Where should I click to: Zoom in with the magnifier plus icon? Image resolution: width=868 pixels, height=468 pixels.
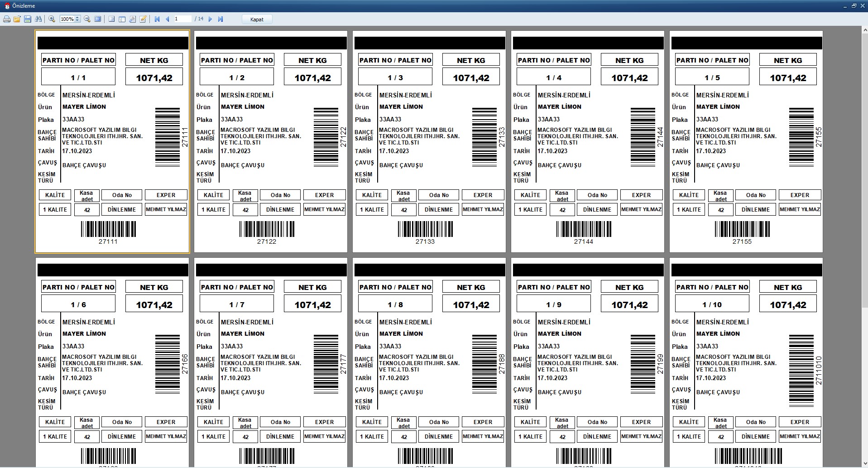52,19
